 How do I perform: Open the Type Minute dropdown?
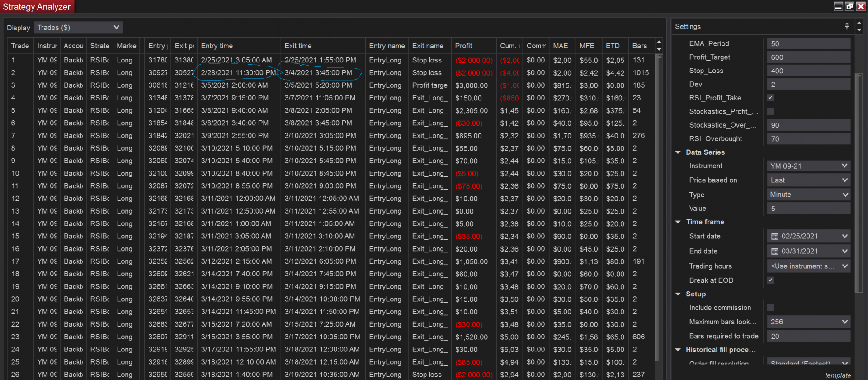[808, 195]
